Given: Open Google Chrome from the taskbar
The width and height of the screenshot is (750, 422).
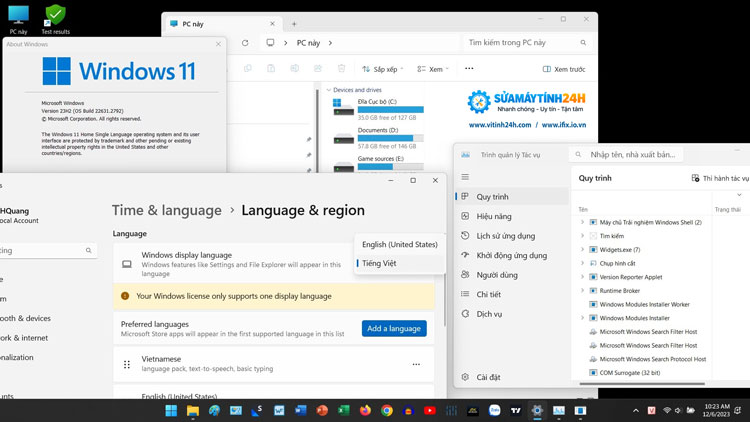Looking at the screenshot, I should 387,411.
